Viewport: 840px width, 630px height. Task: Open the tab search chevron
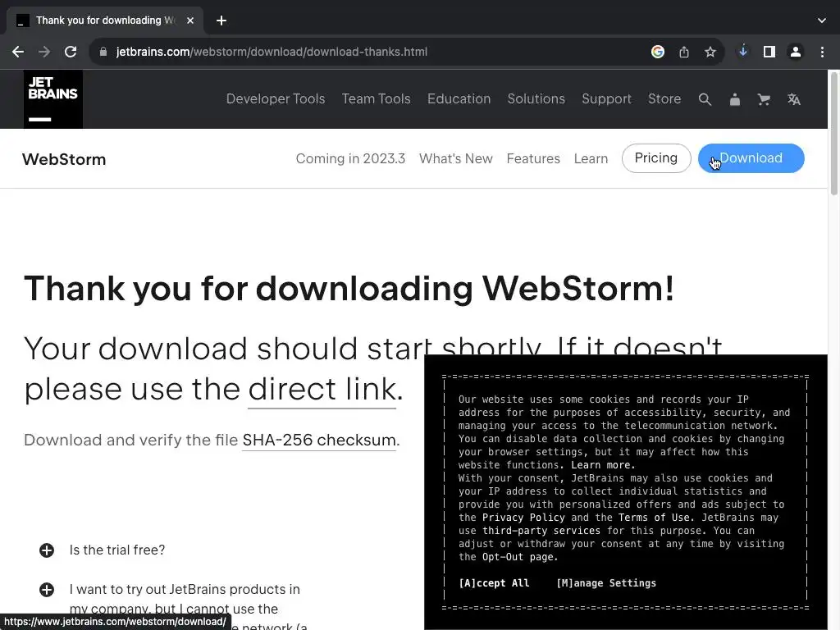[x=822, y=21]
